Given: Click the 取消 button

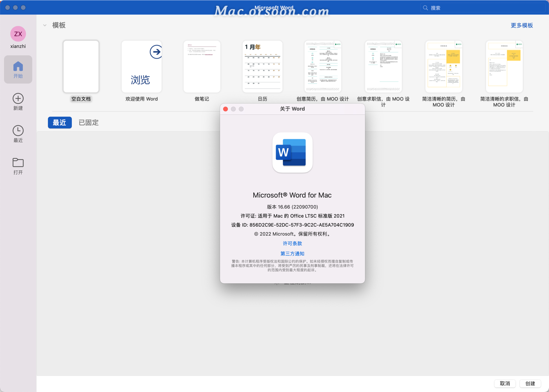Looking at the screenshot, I should pyautogui.click(x=505, y=383).
